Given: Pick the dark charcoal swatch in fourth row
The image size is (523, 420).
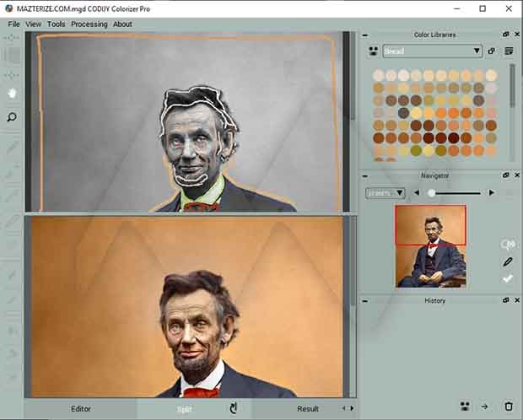Looking at the screenshot, I should (403, 113).
